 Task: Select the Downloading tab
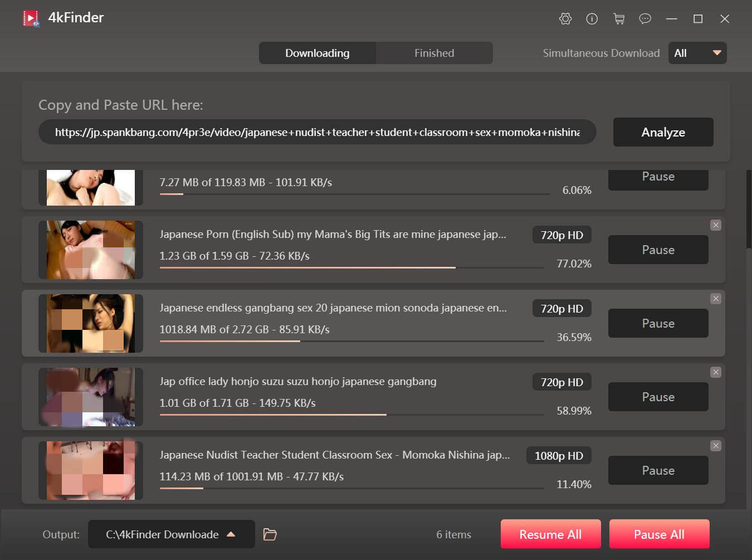click(317, 53)
